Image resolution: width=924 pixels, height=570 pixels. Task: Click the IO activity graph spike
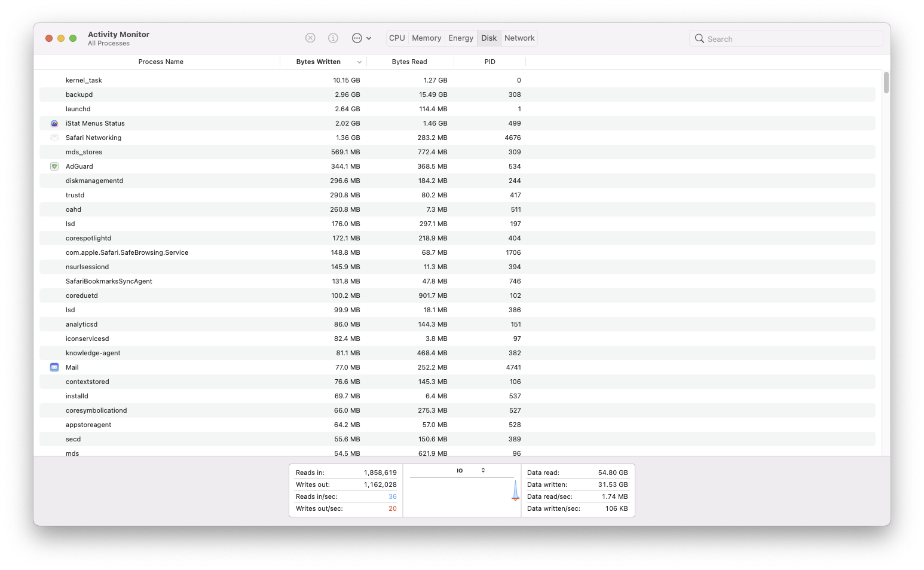tap(515, 490)
